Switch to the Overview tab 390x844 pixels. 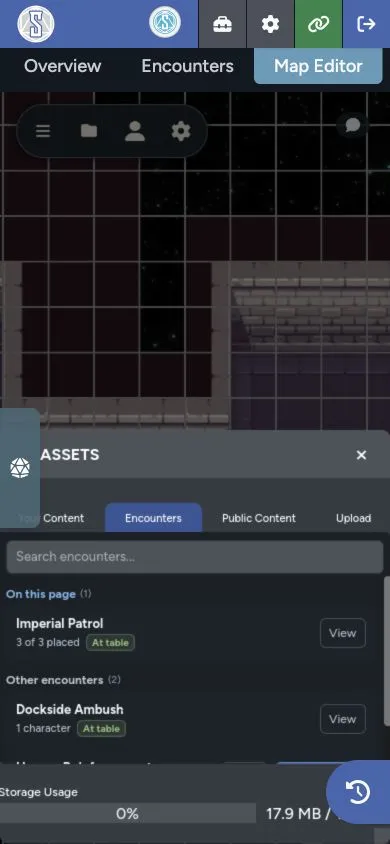coord(62,66)
